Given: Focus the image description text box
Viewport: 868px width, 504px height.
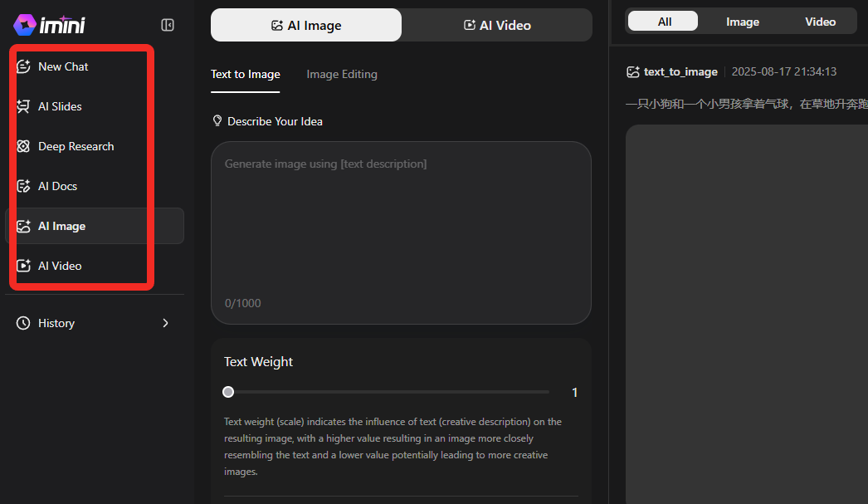Looking at the screenshot, I should click(401, 232).
